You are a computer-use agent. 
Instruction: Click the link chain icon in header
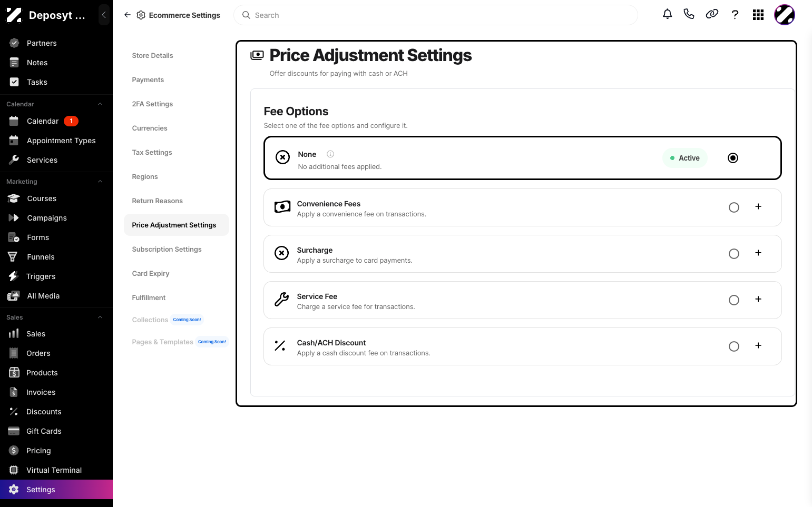click(712, 14)
